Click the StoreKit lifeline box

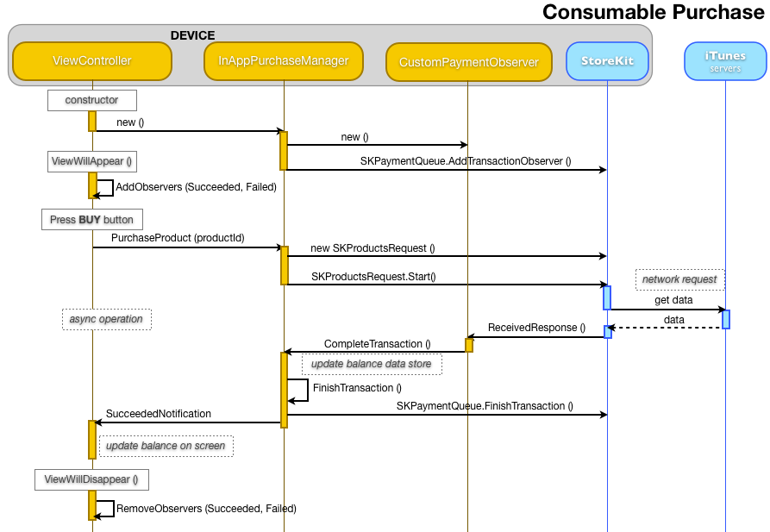[607, 61]
